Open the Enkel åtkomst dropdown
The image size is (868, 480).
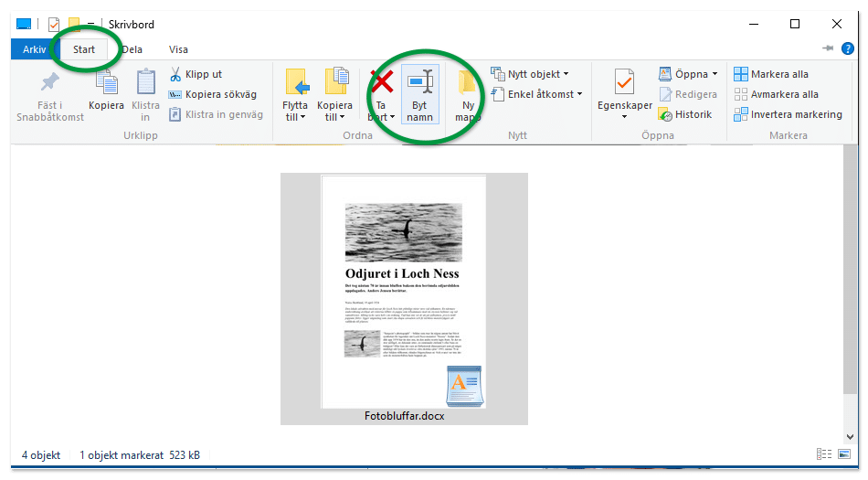(x=537, y=94)
